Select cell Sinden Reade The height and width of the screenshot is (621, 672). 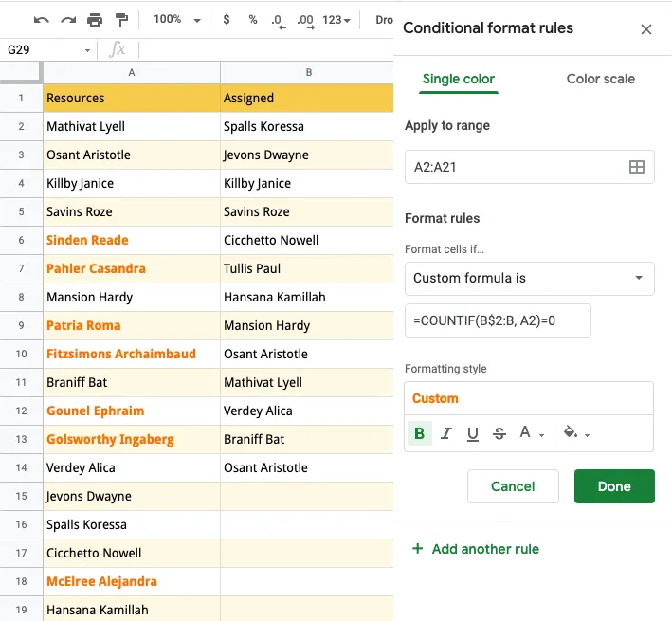[x=132, y=240]
